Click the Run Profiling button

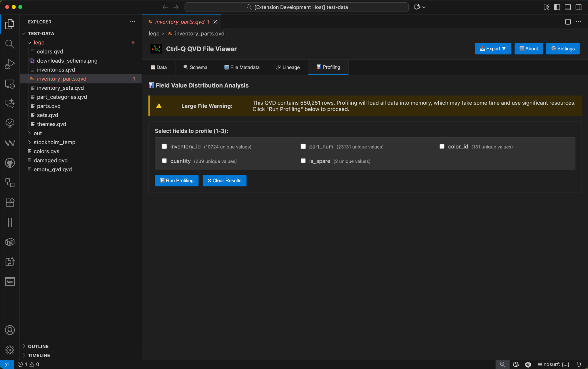point(176,181)
